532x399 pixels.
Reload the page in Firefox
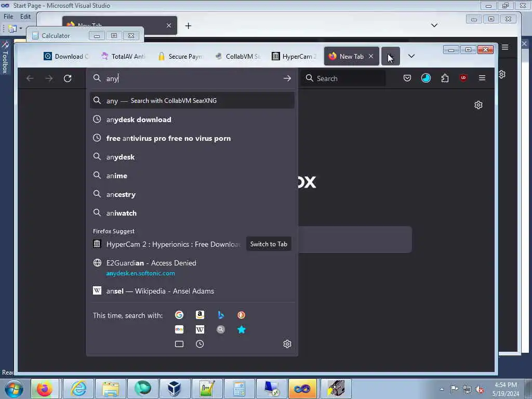coord(68,78)
